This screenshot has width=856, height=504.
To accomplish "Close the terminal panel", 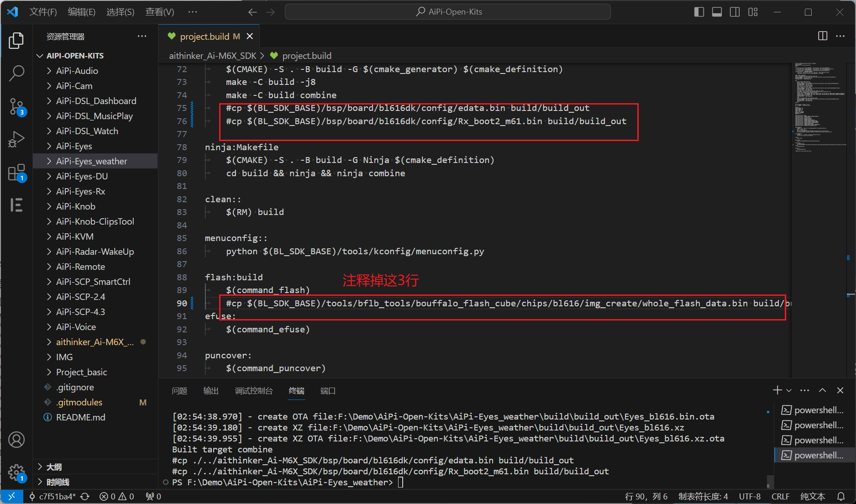I will click(x=840, y=390).
